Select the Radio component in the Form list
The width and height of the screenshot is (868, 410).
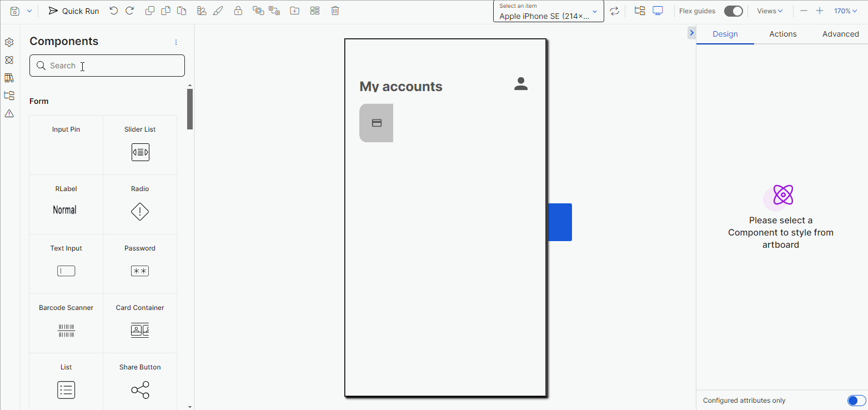point(139,204)
